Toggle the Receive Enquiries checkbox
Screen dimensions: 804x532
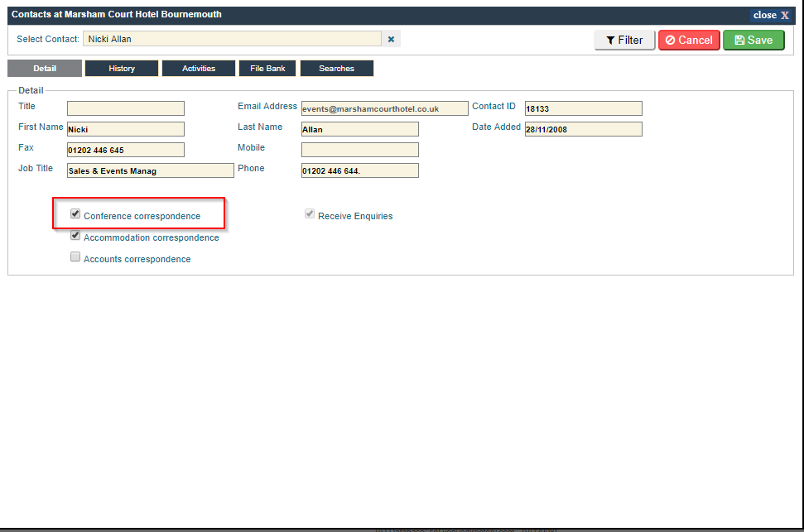pos(310,213)
